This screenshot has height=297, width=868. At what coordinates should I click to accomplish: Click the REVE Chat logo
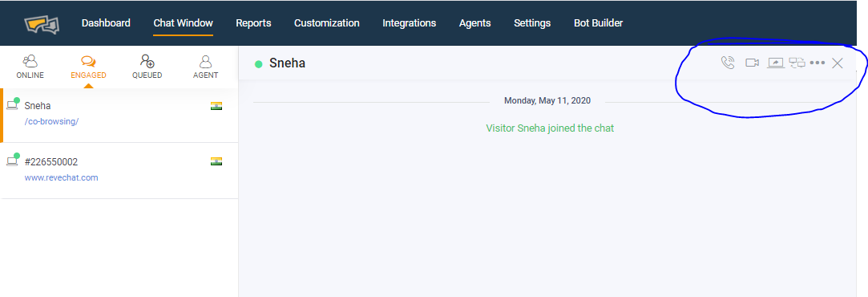click(42, 24)
